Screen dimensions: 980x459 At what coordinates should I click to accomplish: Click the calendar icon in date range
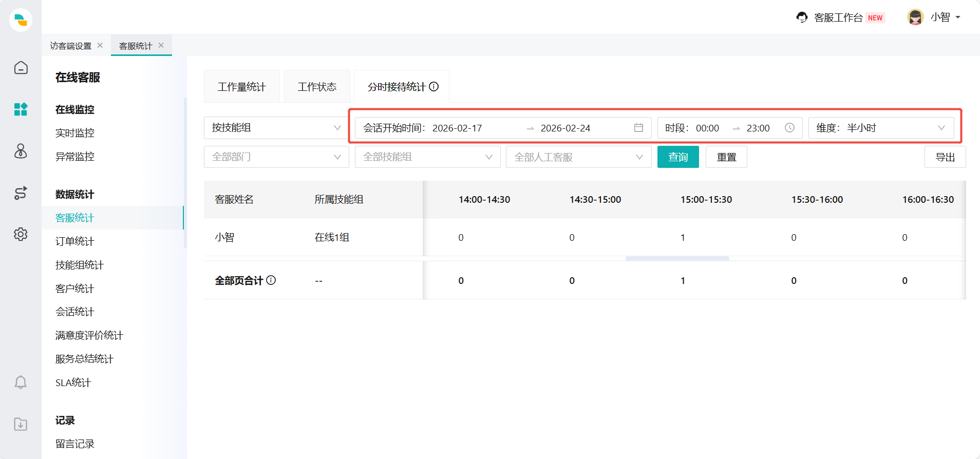click(x=638, y=128)
